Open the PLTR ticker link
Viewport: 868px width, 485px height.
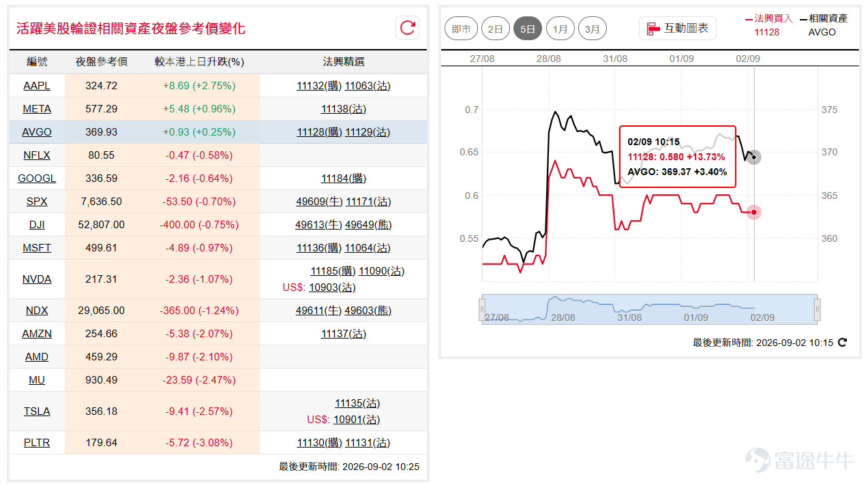pyautogui.click(x=37, y=443)
